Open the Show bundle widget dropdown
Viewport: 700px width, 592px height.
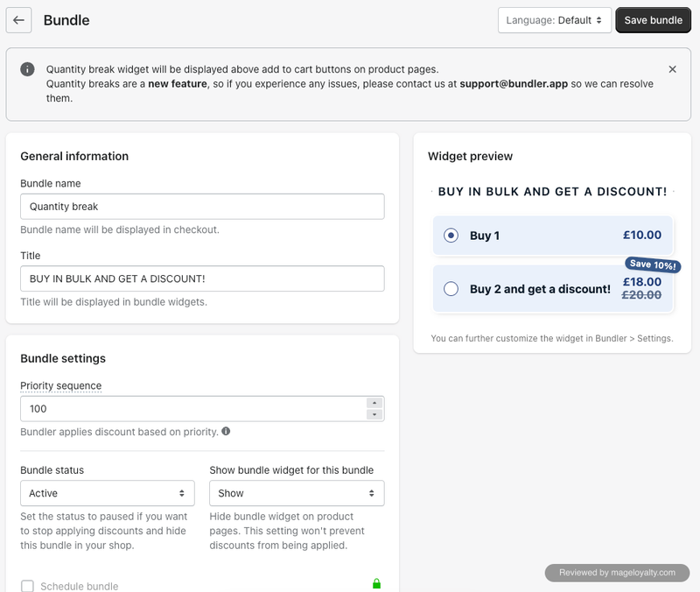pyautogui.click(x=297, y=493)
